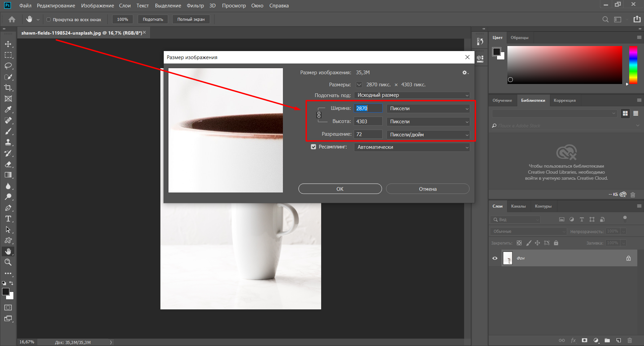
Task: Select the Rectangular Marquee tool
Action: click(8, 55)
